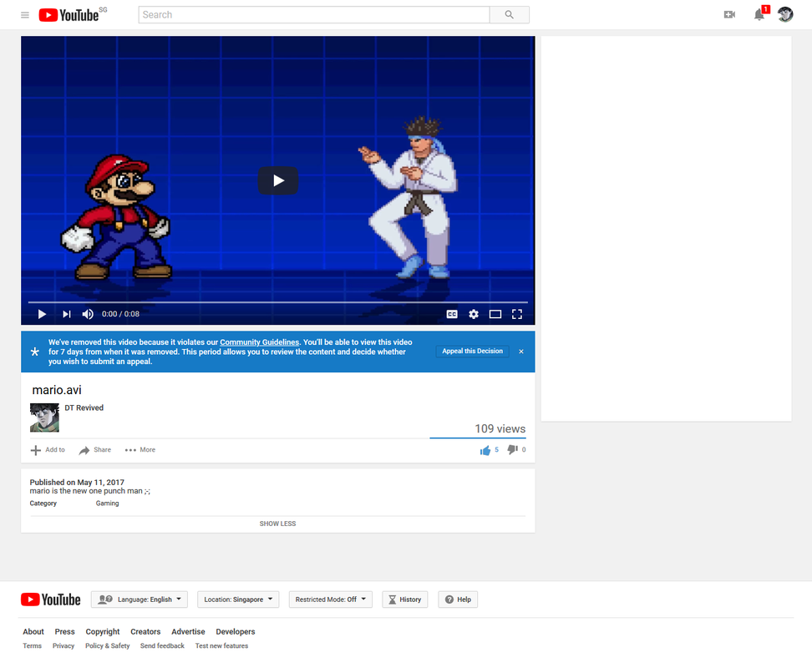
Task: Open the Advertise footer link
Action: coord(188,632)
